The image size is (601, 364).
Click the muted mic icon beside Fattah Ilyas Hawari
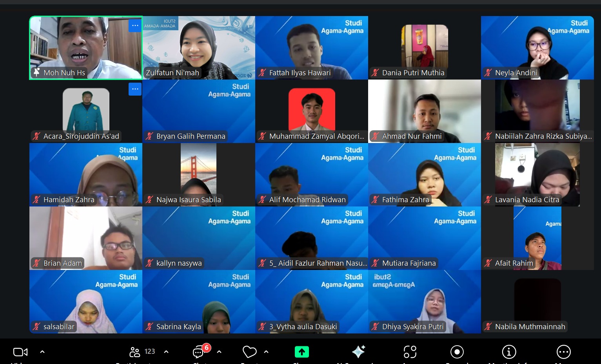pyautogui.click(x=262, y=72)
